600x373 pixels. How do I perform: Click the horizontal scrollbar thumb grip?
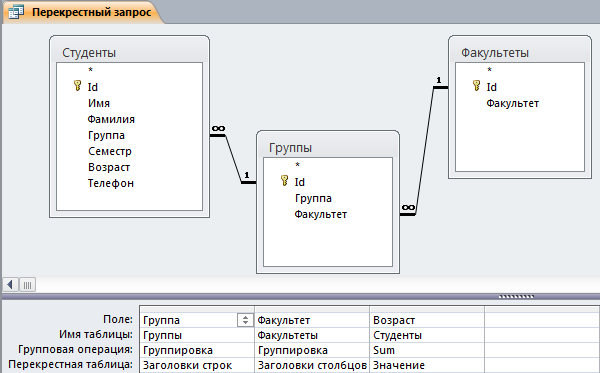click(x=28, y=285)
